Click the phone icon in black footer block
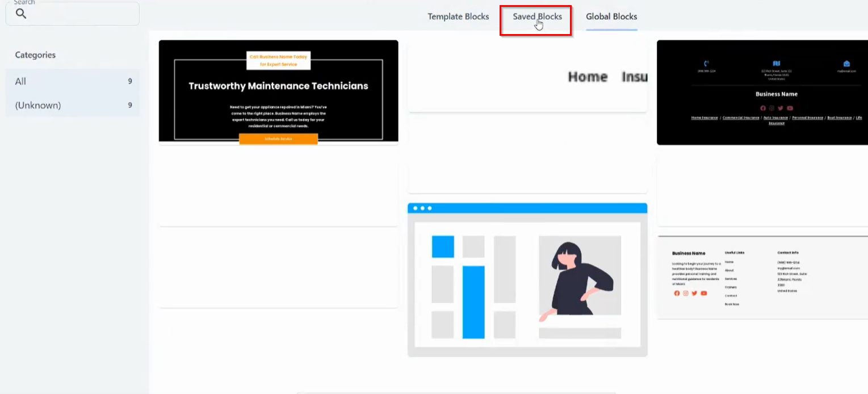 click(x=706, y=64)
